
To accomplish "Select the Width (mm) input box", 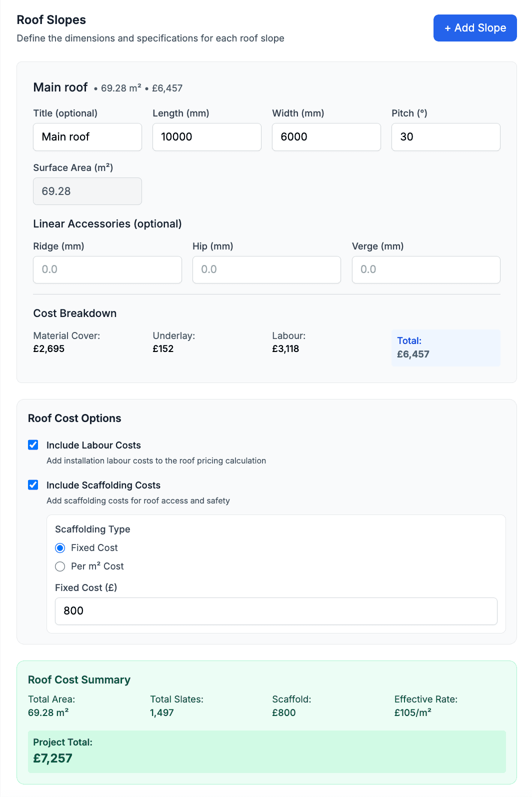I will [x=326, y=137].
